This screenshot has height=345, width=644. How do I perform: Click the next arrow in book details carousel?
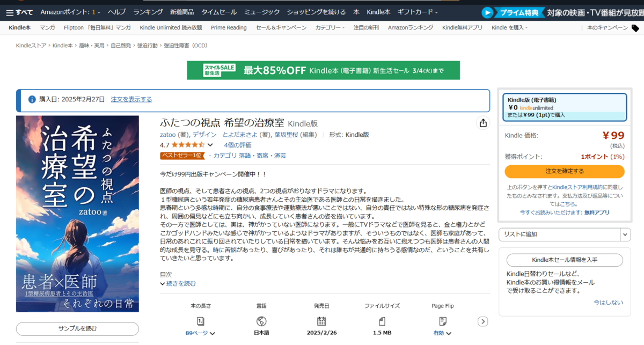click(x=482, y=321)
